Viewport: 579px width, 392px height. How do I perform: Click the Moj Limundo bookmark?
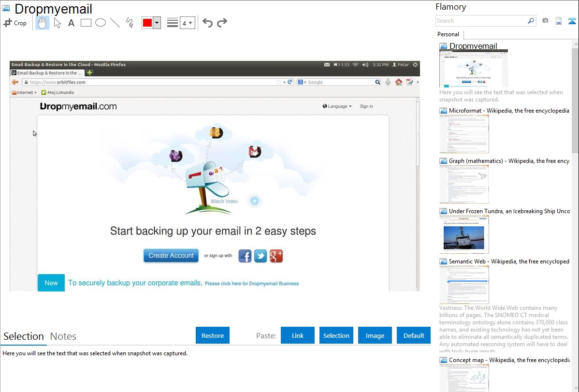(58, 92)
